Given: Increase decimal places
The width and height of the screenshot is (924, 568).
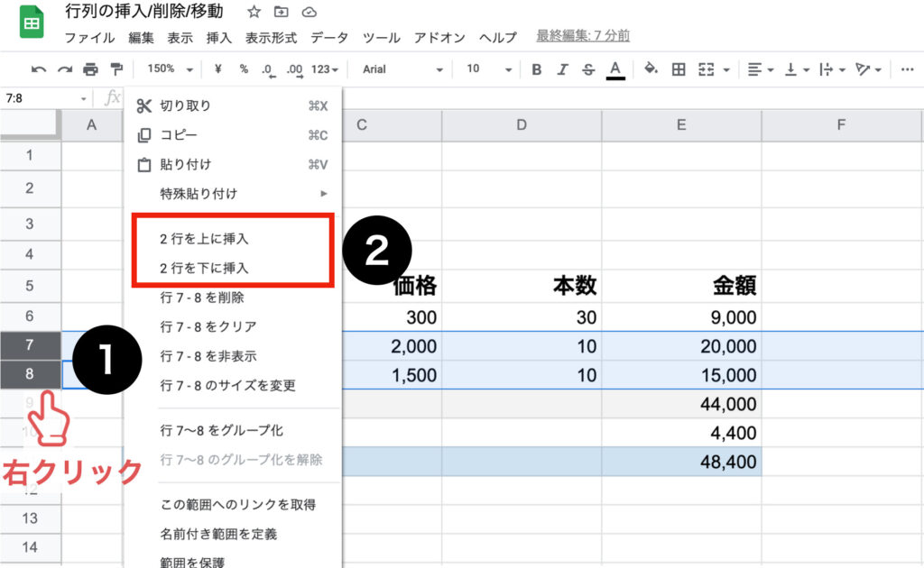Looking at the screenshot, I should click(x=295, y=70).
